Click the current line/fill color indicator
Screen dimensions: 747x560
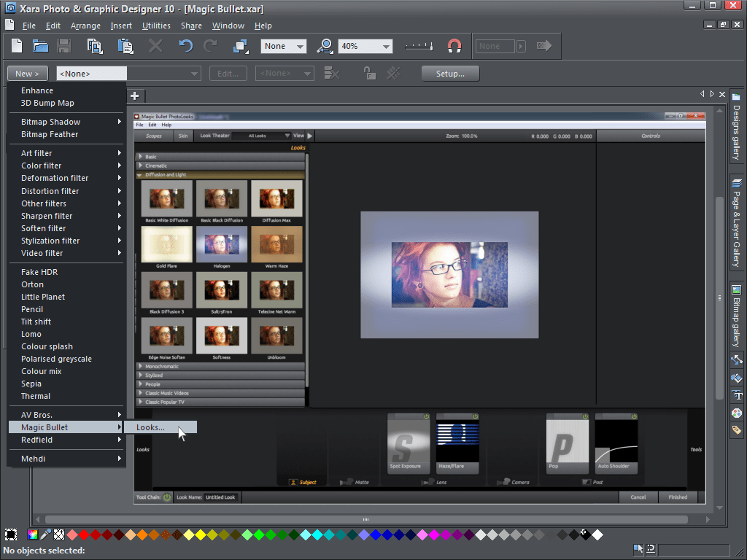tap(10, 534)
